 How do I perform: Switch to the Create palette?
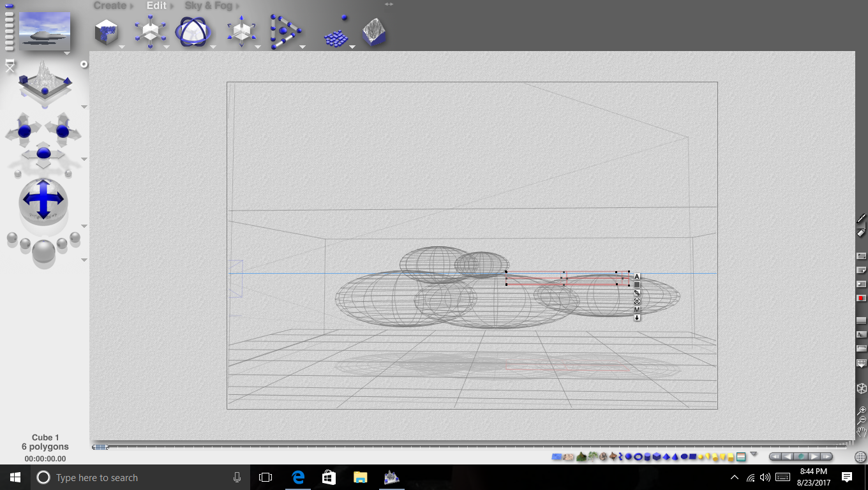(110, 6)
